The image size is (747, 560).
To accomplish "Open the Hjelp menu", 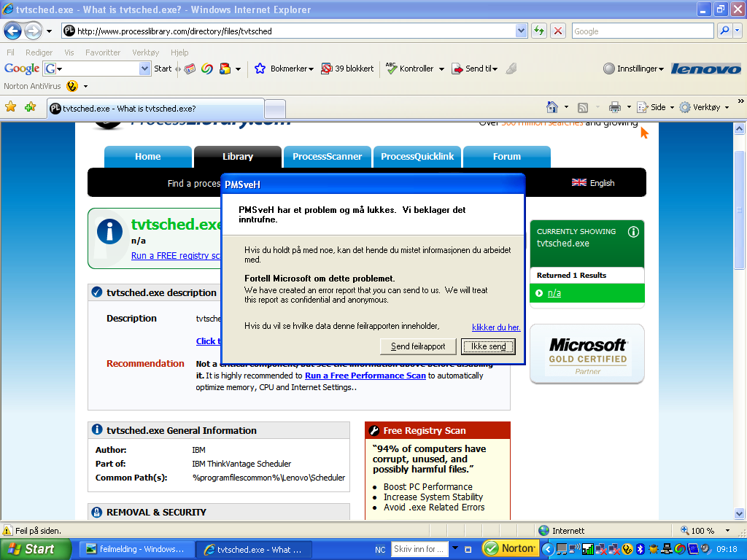I will [179, 52].
